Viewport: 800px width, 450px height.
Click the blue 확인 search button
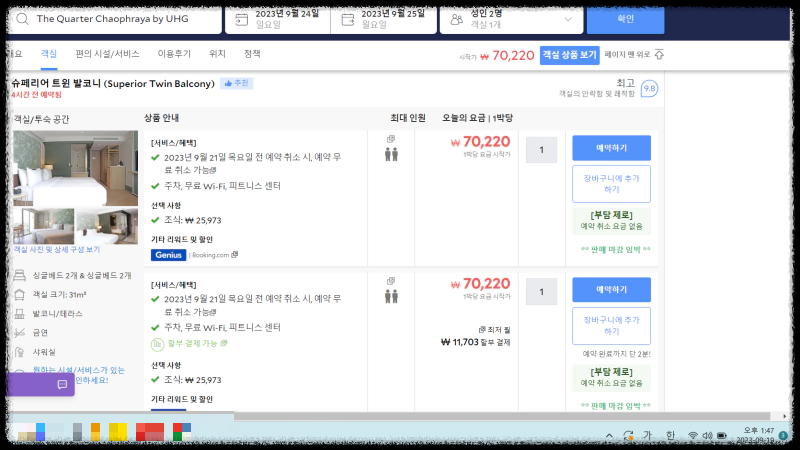(626, 19)
